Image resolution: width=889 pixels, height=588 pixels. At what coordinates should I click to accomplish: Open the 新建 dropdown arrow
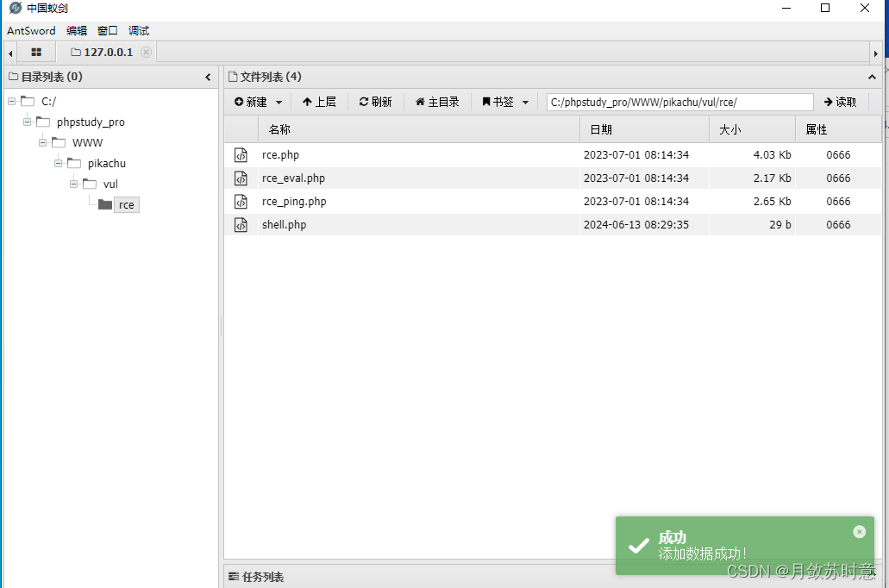(x=279, y=103)
